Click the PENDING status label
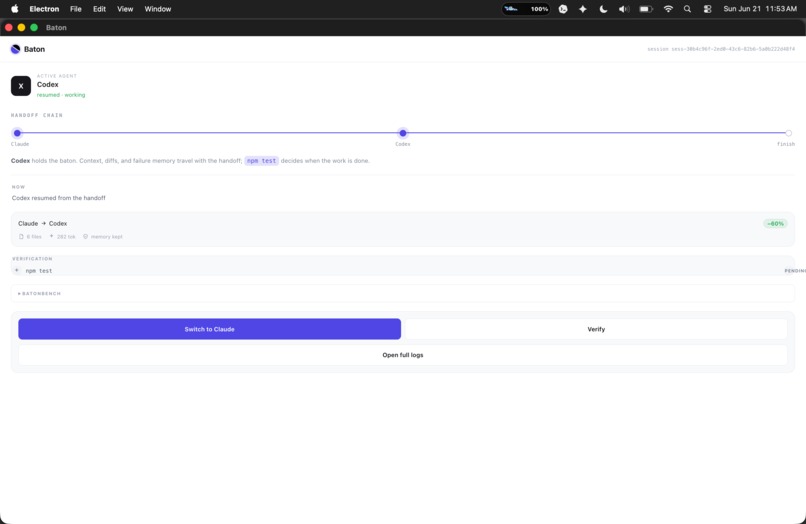 795,270
